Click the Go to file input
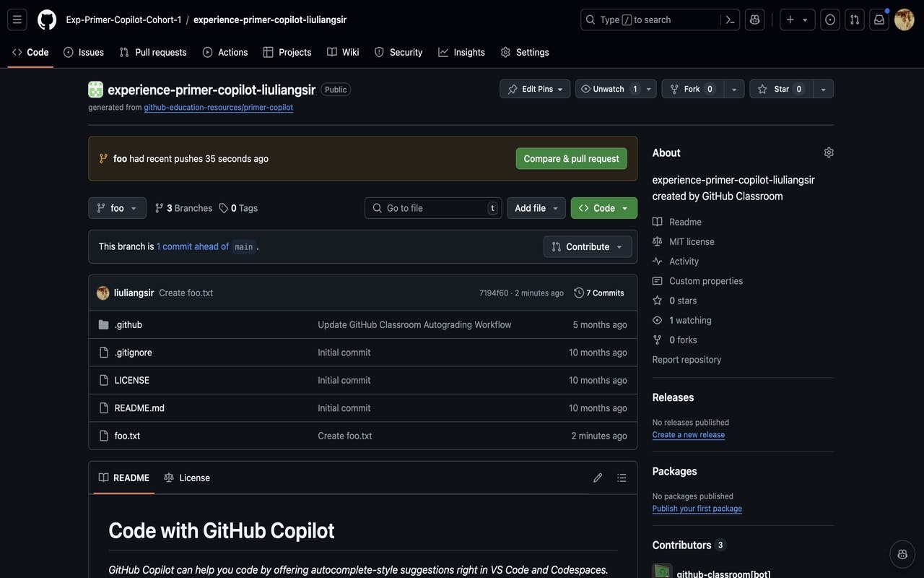 point(433,208)
